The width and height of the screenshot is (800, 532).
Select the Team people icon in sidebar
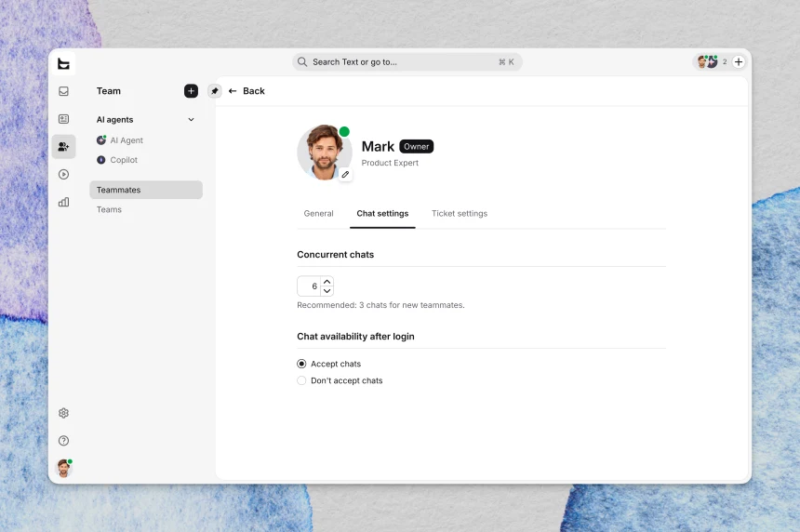64,147
